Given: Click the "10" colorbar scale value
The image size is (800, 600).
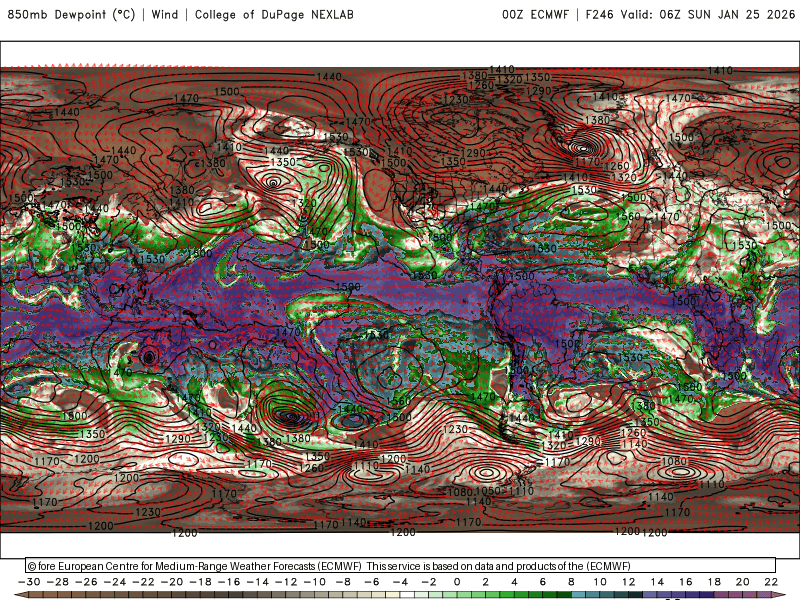Looking at the screenshot, I should (x=600, y=582).
